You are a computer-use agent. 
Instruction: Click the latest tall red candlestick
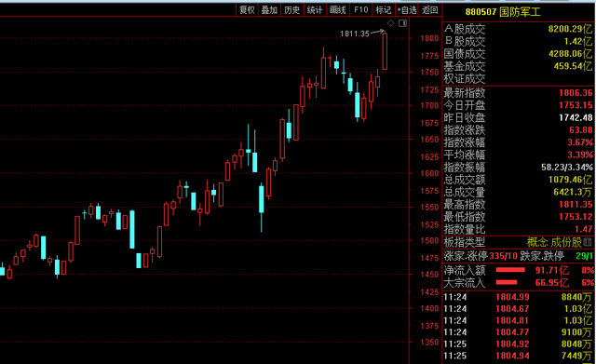click(x=385, y=51)
